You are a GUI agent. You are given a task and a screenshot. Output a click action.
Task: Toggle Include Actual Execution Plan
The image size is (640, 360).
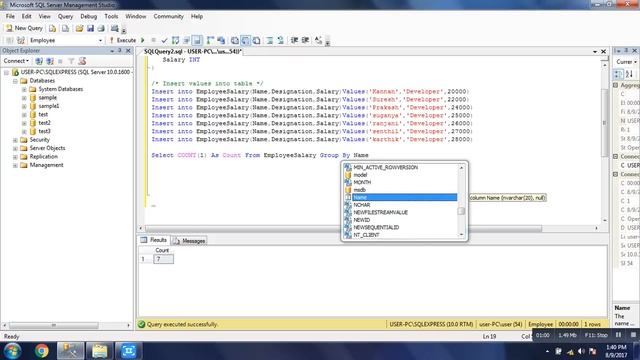click(x=210, y=40)
